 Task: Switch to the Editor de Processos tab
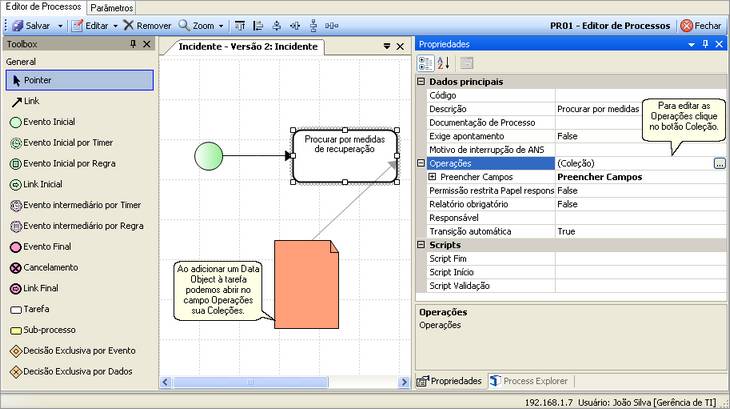[x=43, y=7]
